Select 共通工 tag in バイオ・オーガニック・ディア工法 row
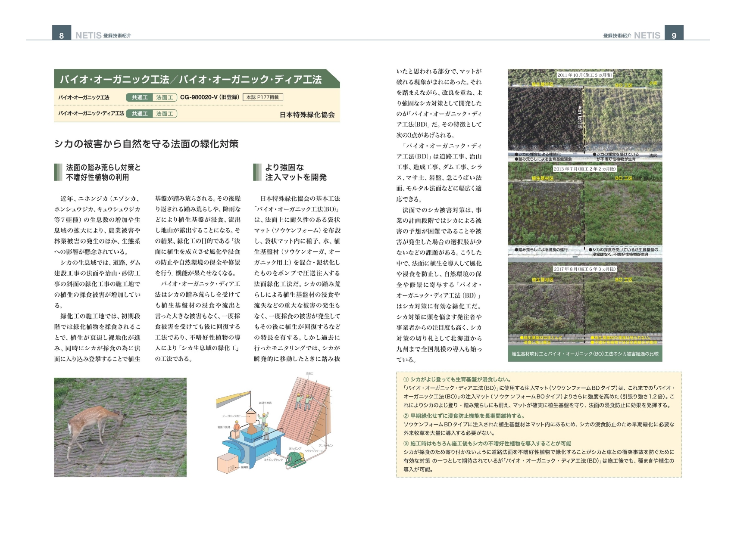The image size is (756, 534). (139, 114)
